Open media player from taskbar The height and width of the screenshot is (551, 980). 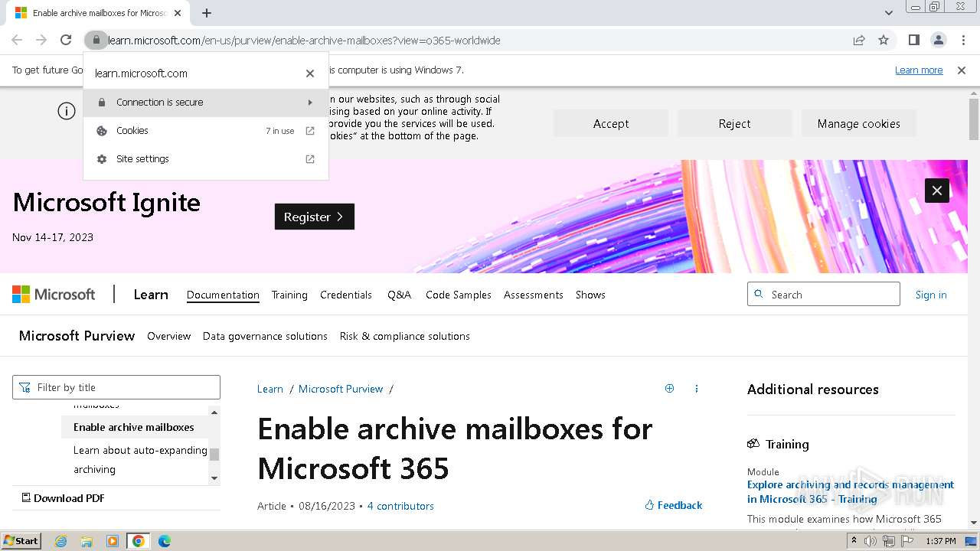(x=113, y=541)
